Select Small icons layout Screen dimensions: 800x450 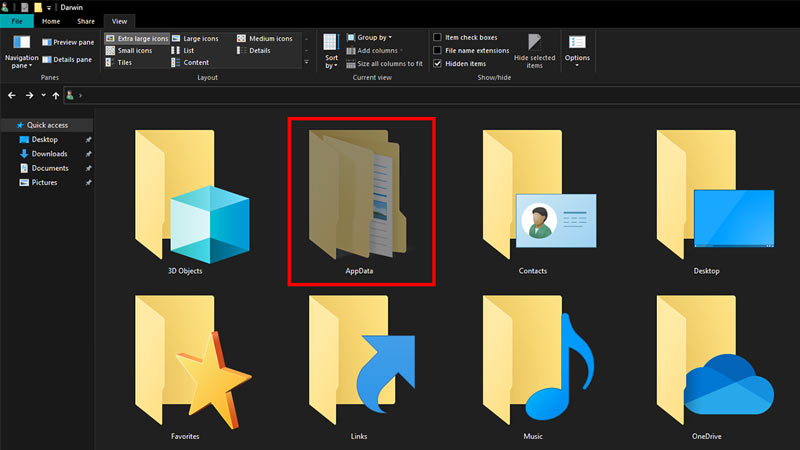click(129, 51)
